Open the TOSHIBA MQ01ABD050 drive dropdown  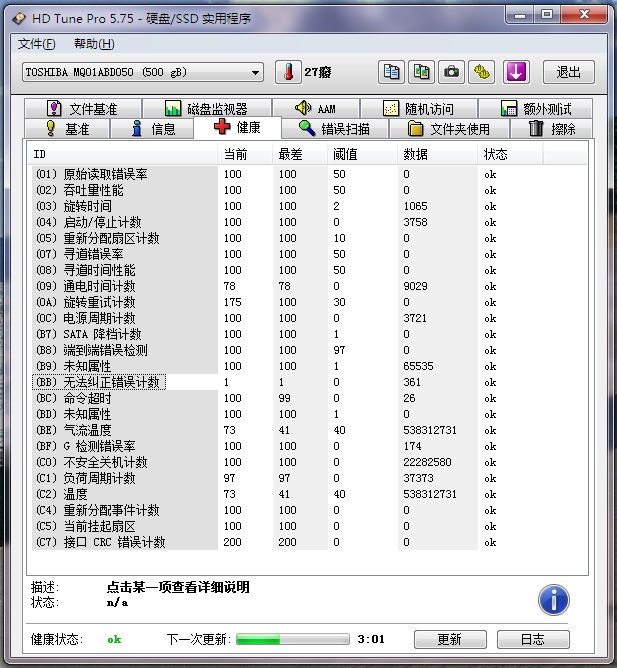(143, 72)
